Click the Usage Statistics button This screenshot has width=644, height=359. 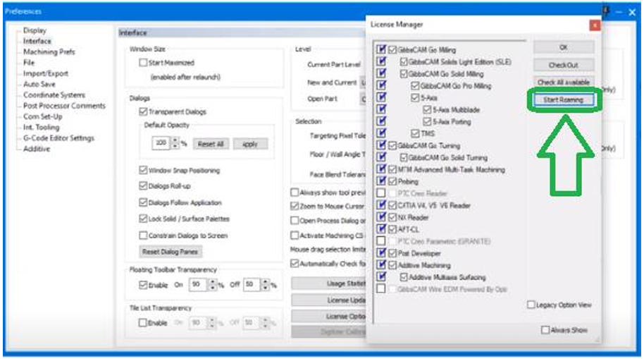click(328, 284)
